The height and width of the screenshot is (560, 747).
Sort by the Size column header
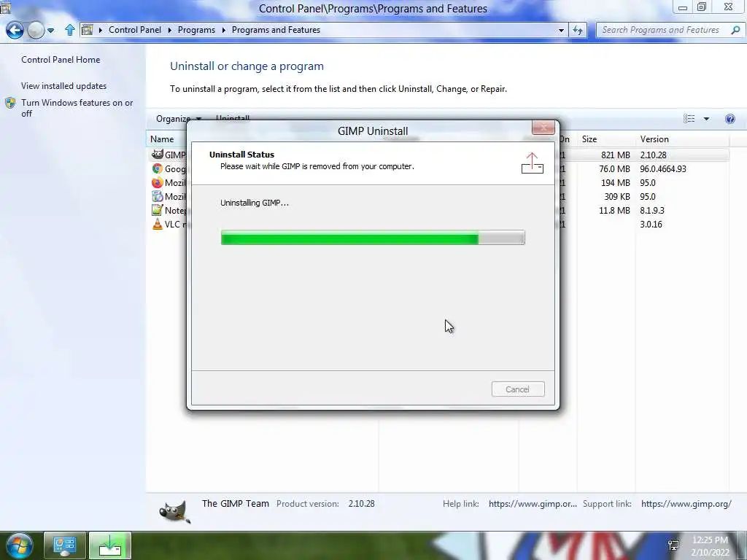(x=589, y=139)
